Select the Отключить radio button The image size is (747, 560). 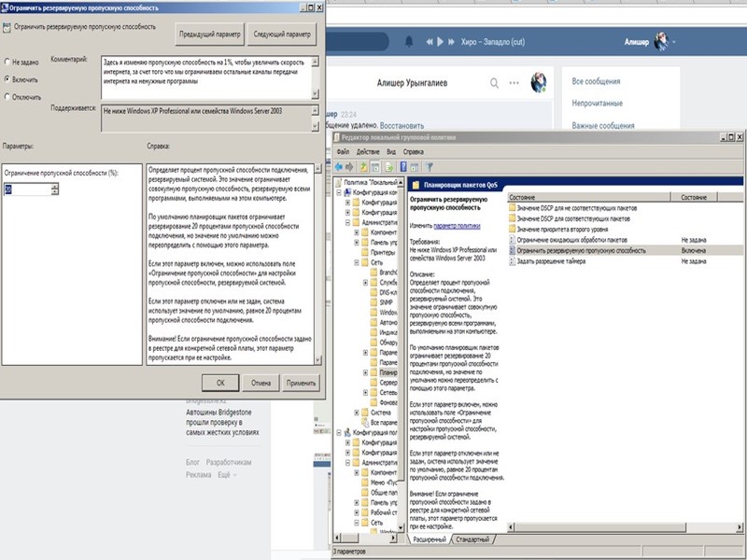[7, 97]
